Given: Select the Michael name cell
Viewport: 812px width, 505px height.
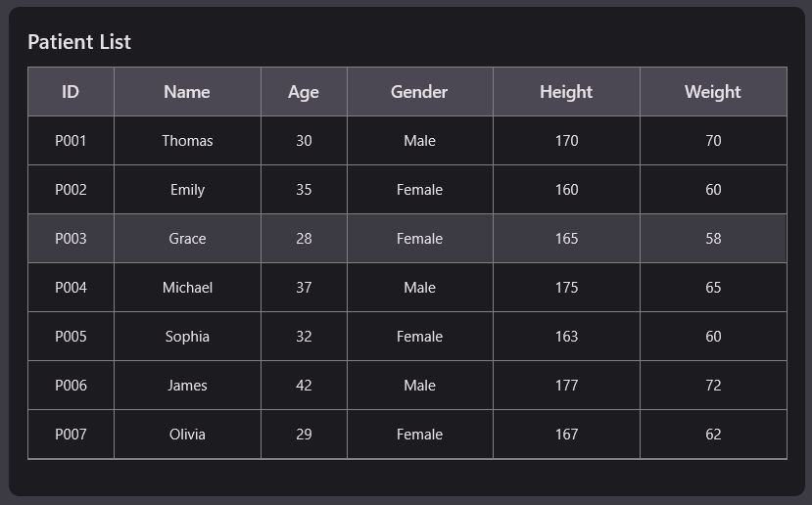Looking at the screenshot, I should pos(187,288).
